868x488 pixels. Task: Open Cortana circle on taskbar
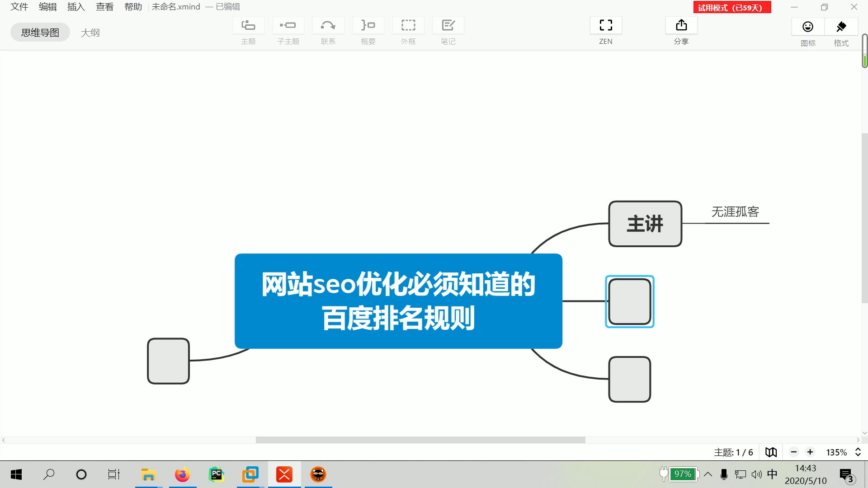(81, 474)
